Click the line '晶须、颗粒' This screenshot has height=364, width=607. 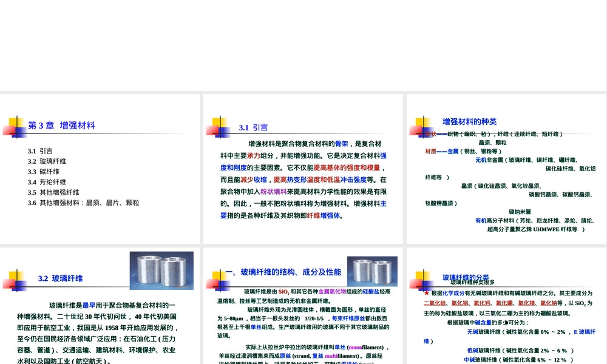pos(492,143)
